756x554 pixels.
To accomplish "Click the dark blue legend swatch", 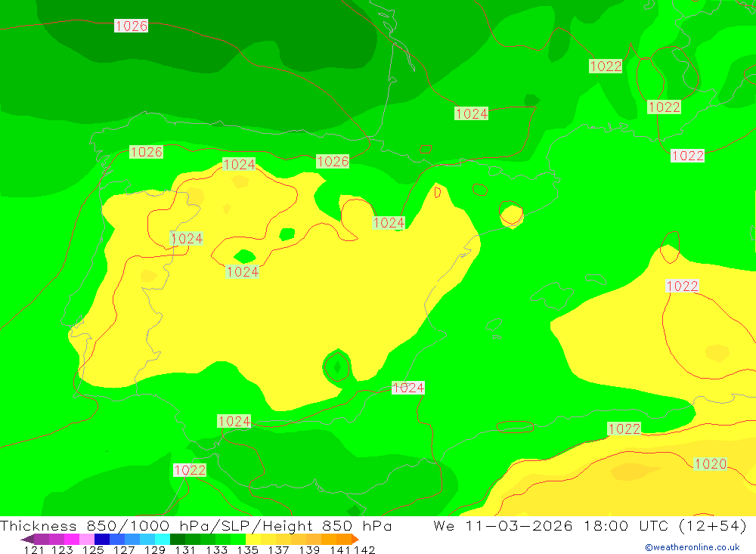I will point(102,539).
